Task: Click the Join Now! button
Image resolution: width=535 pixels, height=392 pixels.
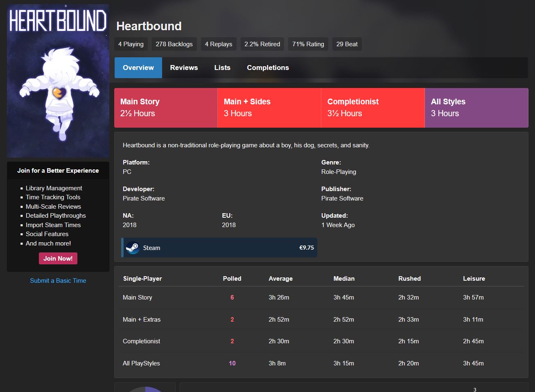Action: pos(58,258)
